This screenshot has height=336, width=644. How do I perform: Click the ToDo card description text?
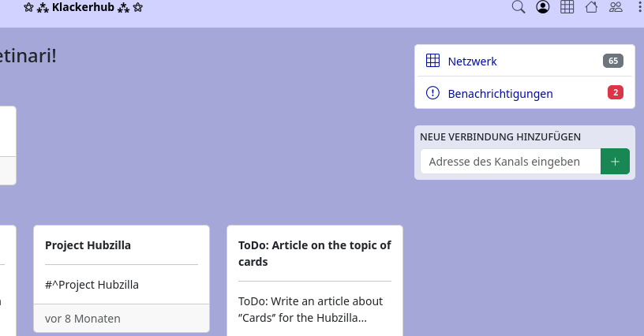click(x=310, y=309)
